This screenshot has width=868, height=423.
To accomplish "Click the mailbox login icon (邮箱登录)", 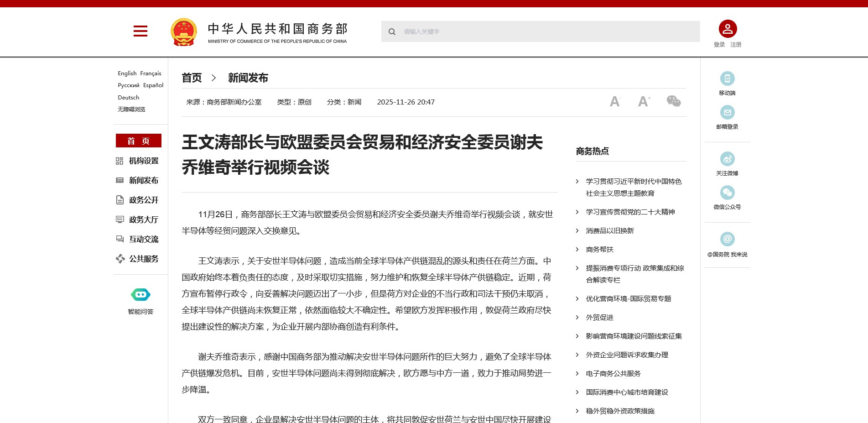I will tap(727, 112).
